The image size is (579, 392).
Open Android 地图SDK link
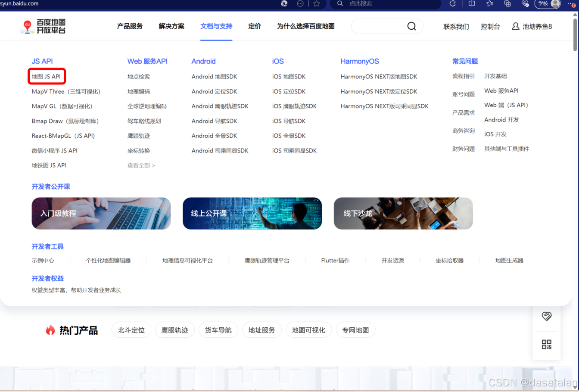click(214, 77)
